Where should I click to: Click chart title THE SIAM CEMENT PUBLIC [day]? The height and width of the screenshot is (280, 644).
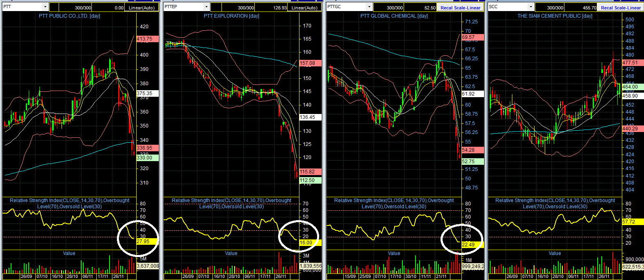555,16
